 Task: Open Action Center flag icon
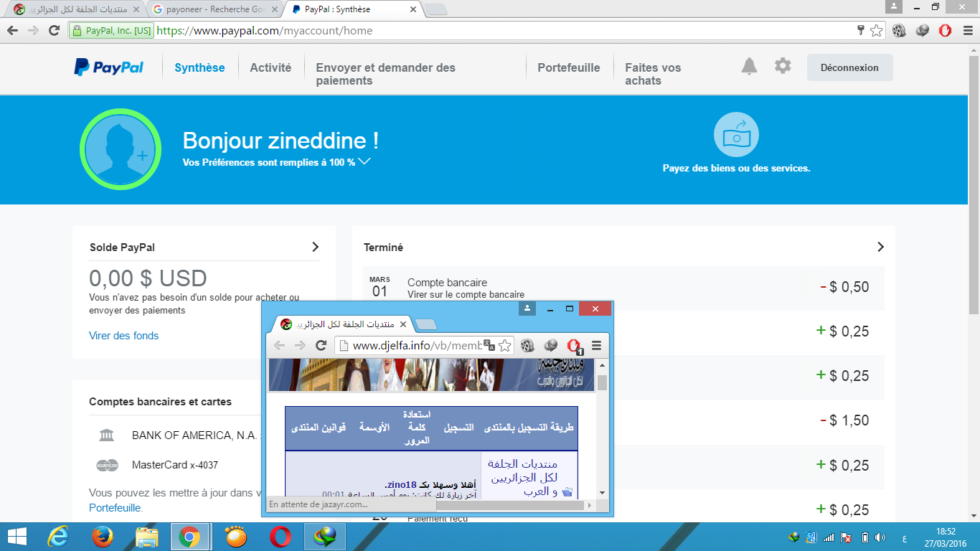pyautogui.click(x=846, y=537)
